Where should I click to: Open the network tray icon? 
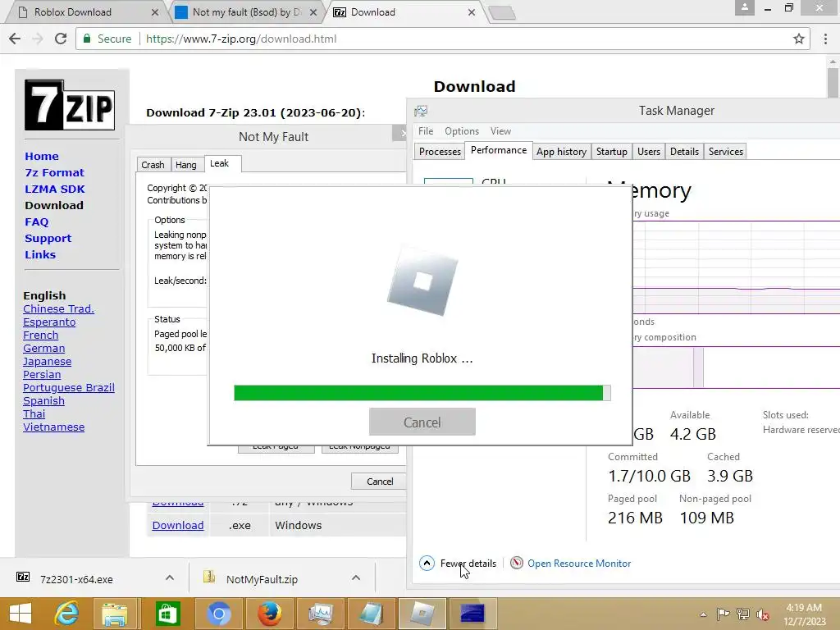(743, 614)
